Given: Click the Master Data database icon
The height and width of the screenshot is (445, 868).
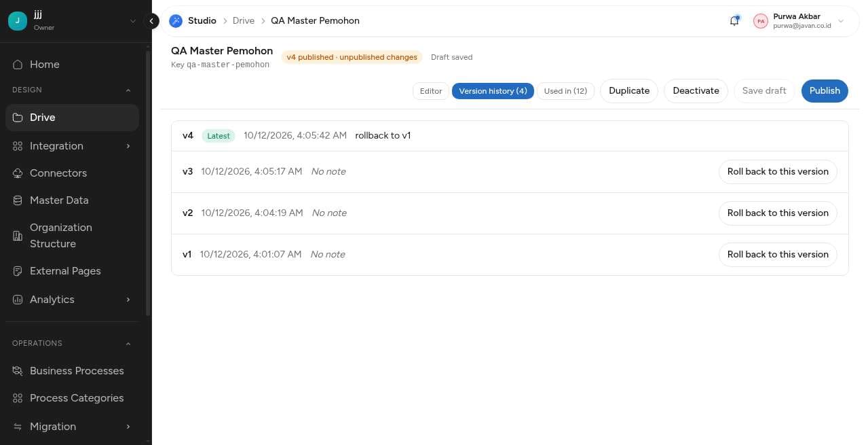Looking at the screenshot, I should [18, 200].
